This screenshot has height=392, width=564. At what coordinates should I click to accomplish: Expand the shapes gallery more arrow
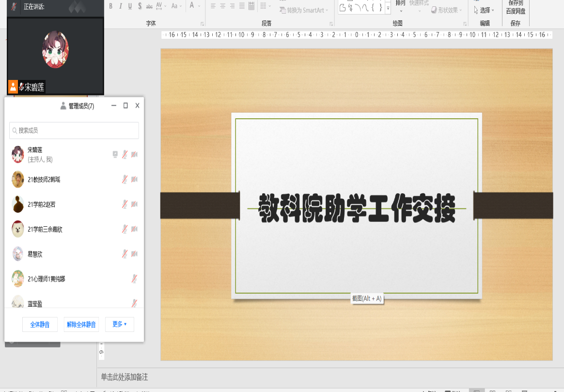point(388,8)
